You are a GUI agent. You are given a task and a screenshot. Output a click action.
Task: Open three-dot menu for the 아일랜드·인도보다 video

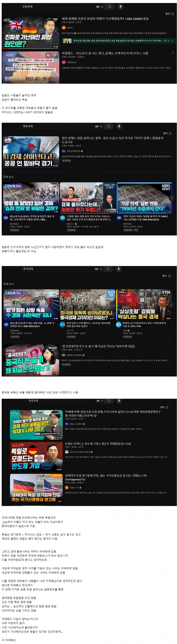point(173,53)
